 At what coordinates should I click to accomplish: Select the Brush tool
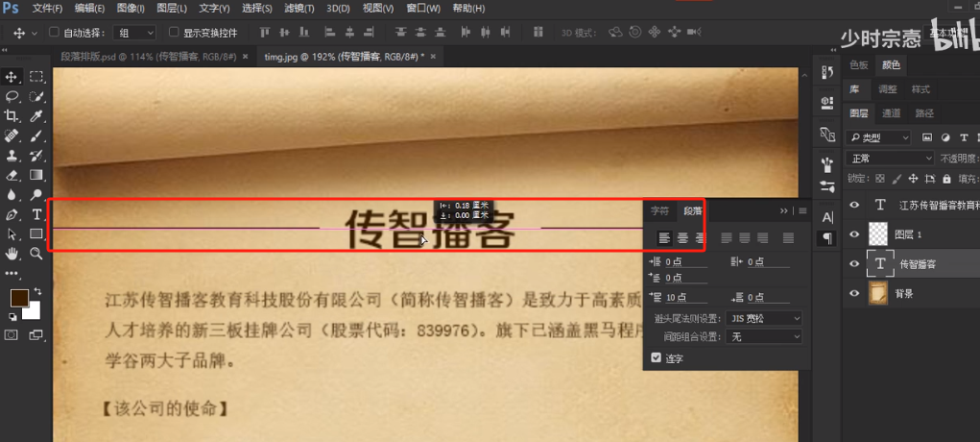click(36, 135)
